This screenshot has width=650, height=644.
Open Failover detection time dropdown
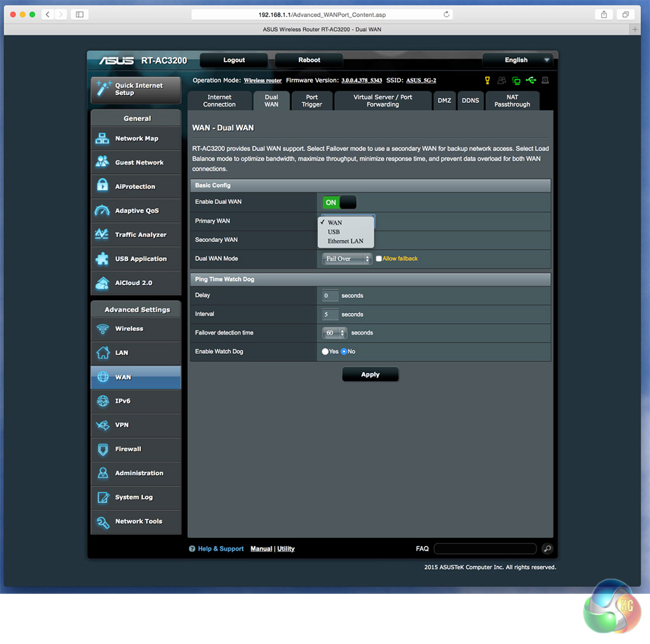click(335, 333)
